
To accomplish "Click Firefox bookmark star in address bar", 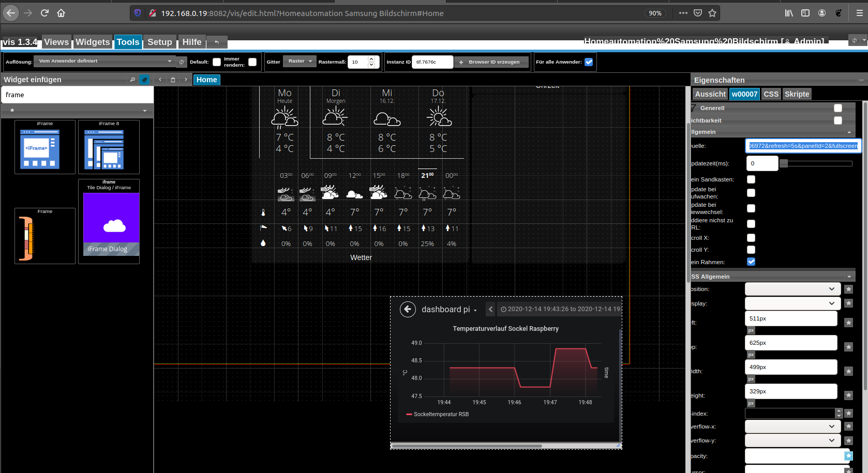I will 712,13.
